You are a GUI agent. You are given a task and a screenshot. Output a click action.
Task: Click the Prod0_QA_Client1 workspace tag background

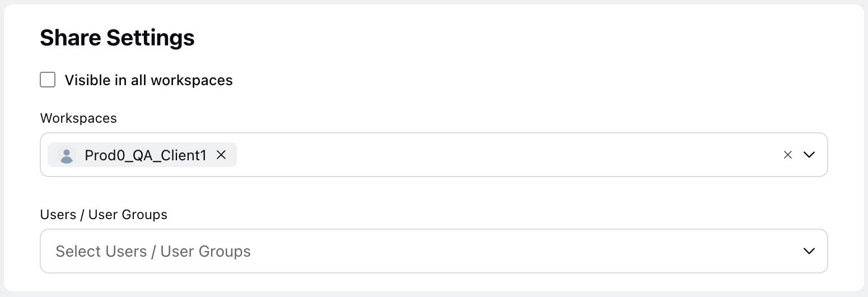point(142,155)
